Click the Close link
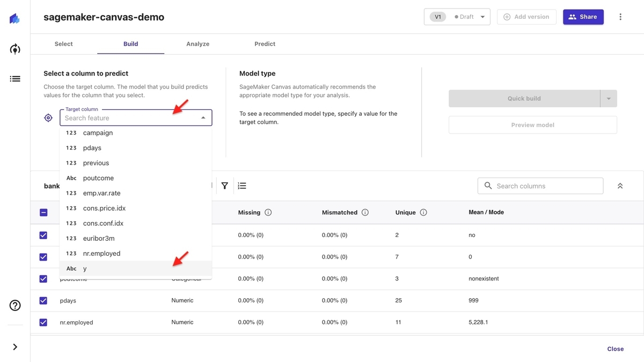Screen dimensions: 644x362 [615, 349]
